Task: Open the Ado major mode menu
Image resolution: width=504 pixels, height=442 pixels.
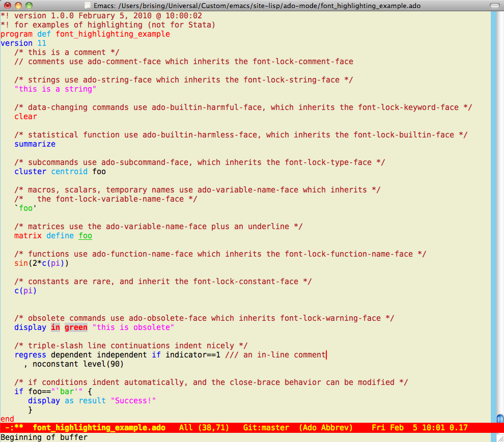Action: [311, 428]
